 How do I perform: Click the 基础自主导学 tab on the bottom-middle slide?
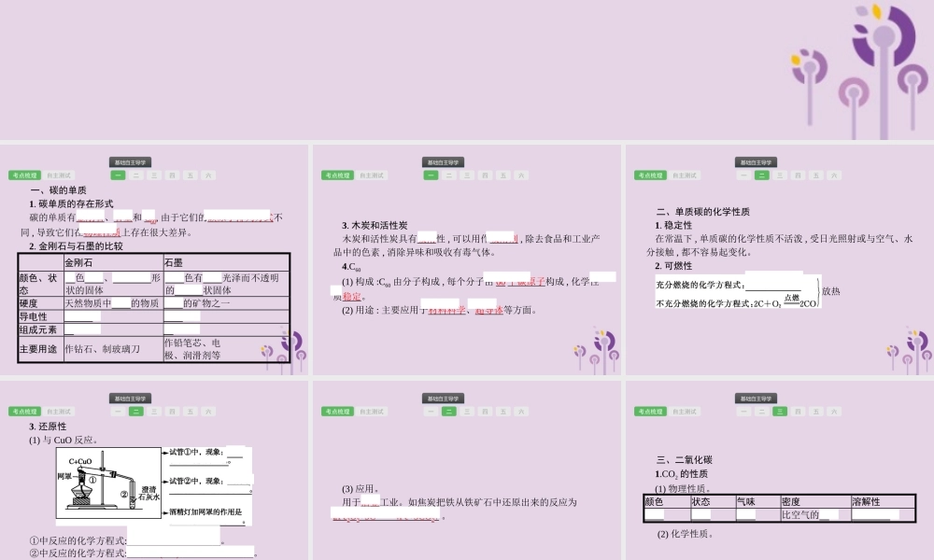(x=442, y=397)
